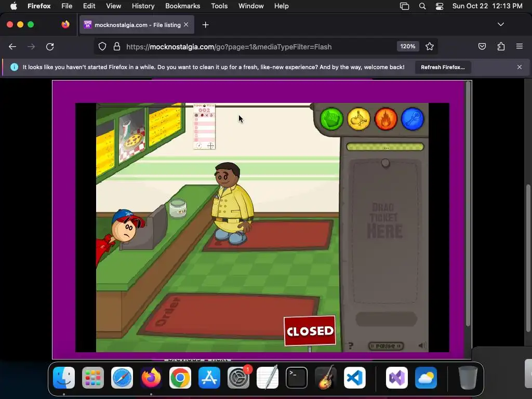Viewport: 532px width, 399px height.
Task: Open the Bookmarks menu
Action: pyautogui.click(x=182, y=6)
